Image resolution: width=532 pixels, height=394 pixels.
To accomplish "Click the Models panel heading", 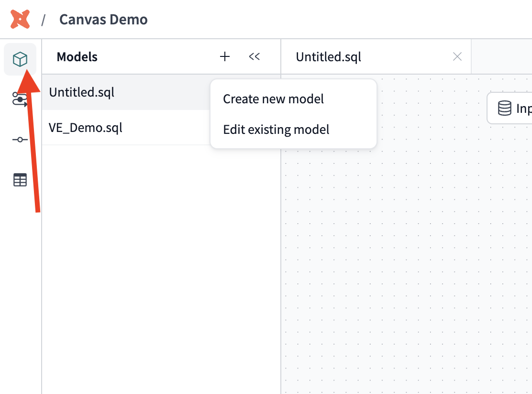I will 77,56.
